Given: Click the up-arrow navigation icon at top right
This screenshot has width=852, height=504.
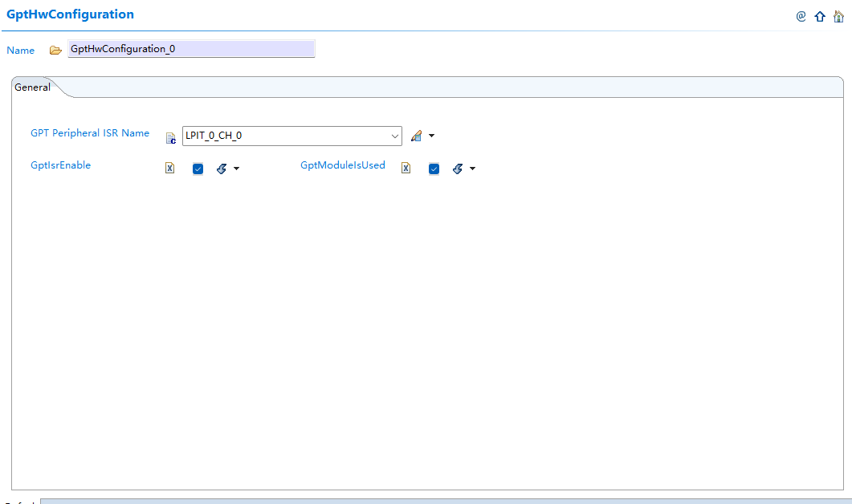Looking at the screenshot, I should (x=819, y=16).
